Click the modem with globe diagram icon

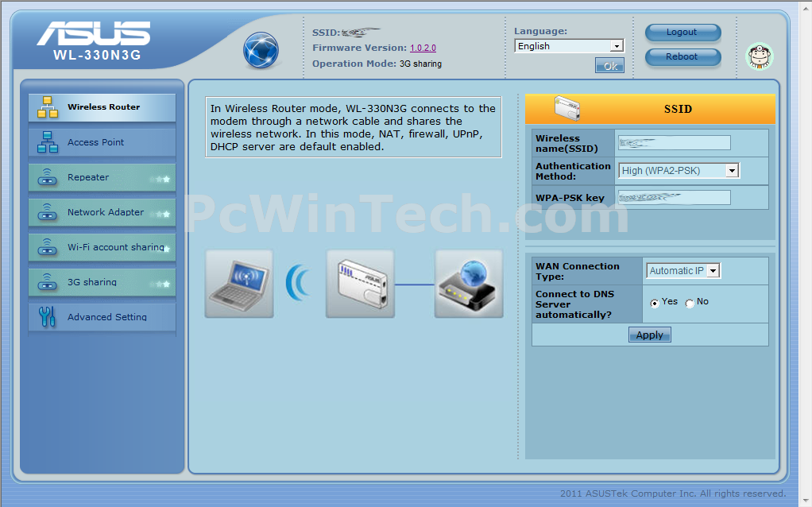(469, 284)
